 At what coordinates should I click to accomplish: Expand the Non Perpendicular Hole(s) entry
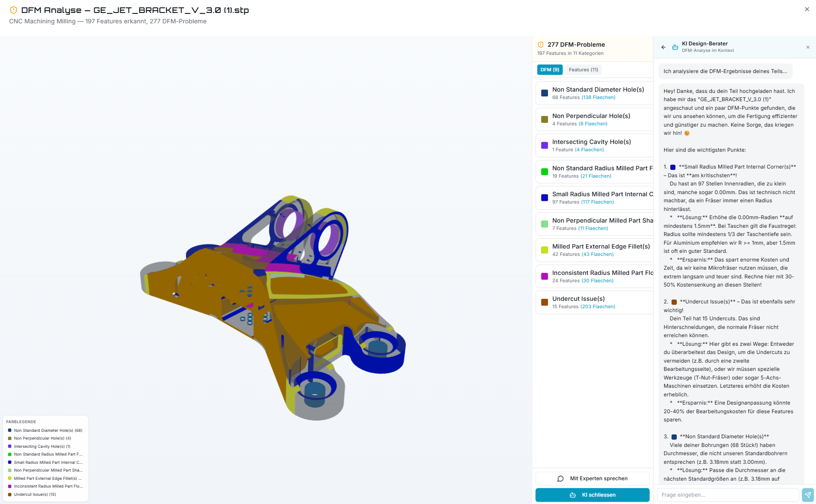[594, 119]
